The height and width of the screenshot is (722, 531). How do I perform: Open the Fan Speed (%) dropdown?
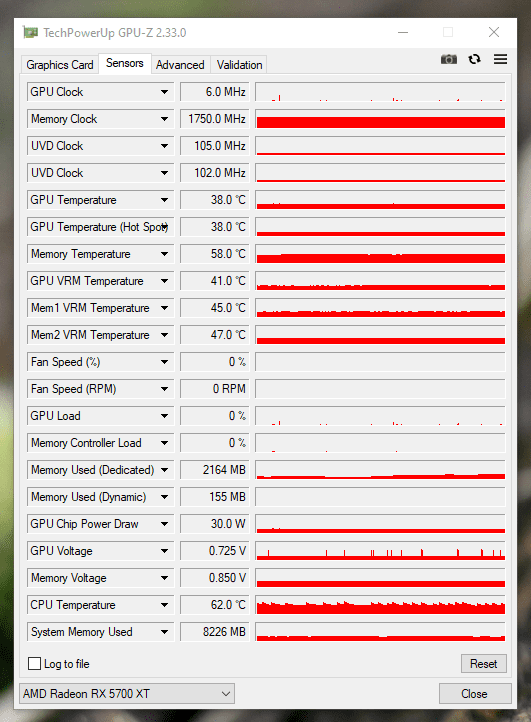(164, 362)
